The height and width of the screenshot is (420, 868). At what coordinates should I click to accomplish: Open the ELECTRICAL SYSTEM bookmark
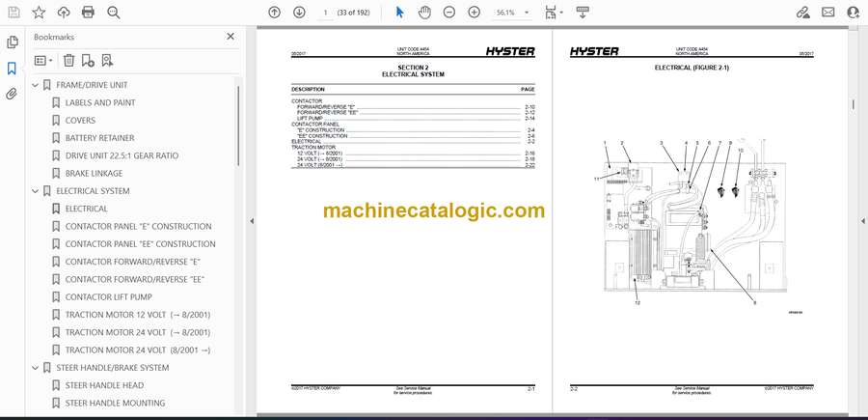(x=93, y=191)
